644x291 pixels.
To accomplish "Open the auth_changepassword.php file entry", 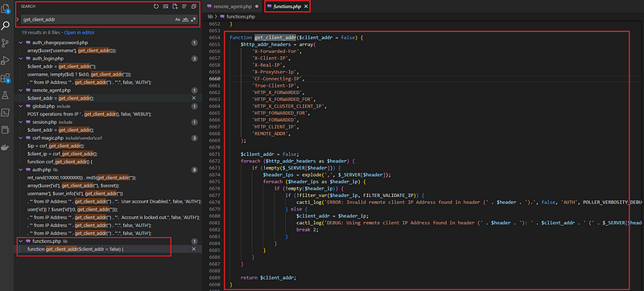I will (60, 43).
